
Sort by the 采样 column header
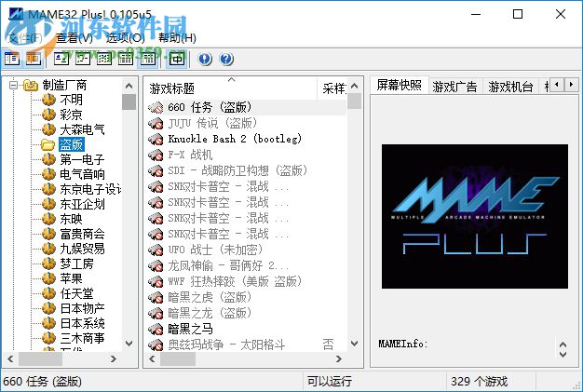[x=332, y=88]
